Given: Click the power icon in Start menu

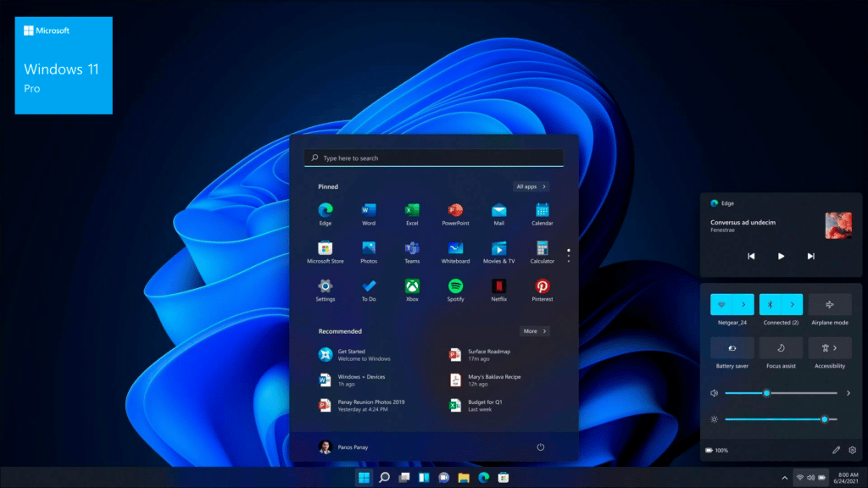Looking at the screenshot, I should point(540,446).
